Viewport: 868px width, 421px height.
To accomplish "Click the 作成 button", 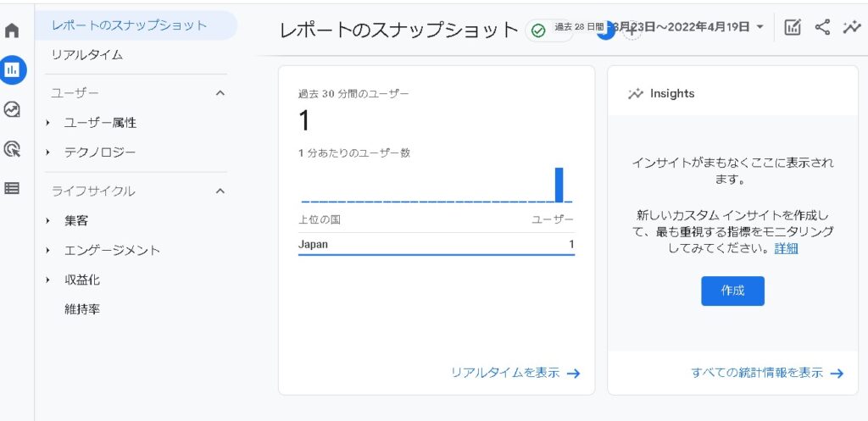I will coord(732,291).
